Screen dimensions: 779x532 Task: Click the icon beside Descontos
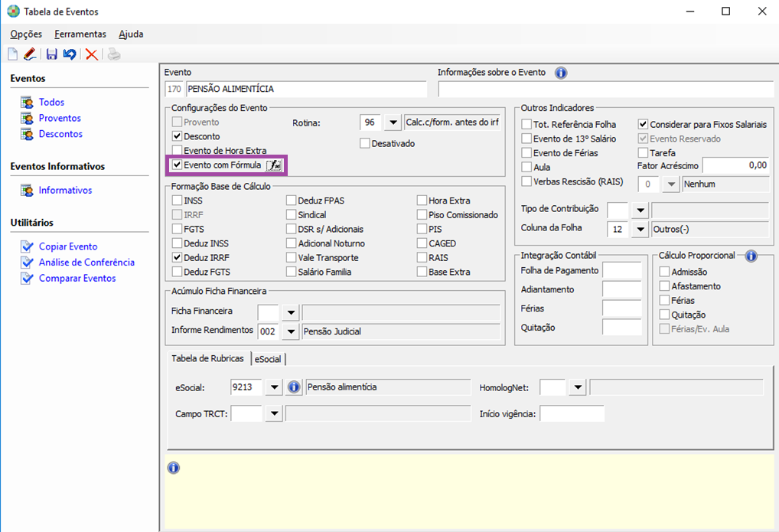tap(27, 134)
